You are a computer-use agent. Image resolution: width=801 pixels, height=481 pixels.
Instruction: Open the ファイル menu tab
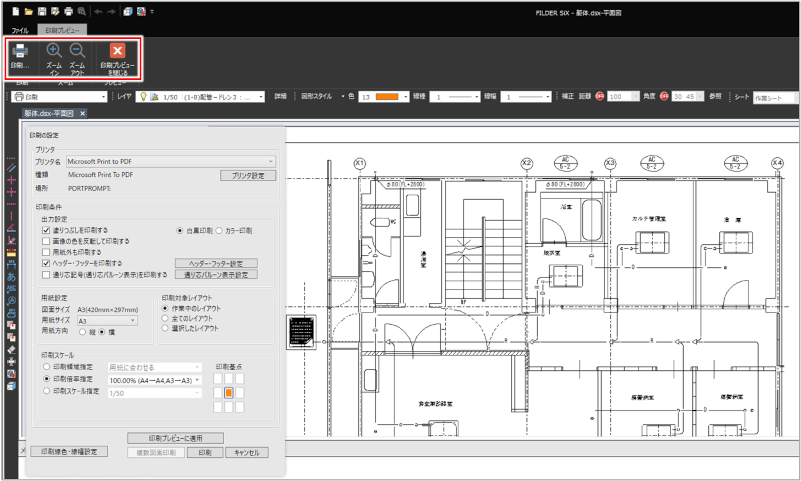(20, 32)
